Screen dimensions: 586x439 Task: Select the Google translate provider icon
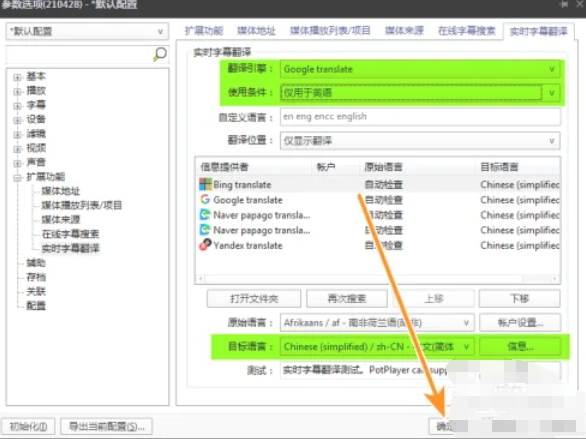205,200
